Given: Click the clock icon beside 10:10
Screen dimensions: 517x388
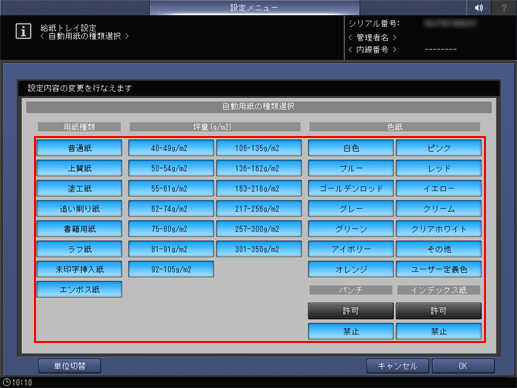Looking at the screenshot, I should coord(6,382).
